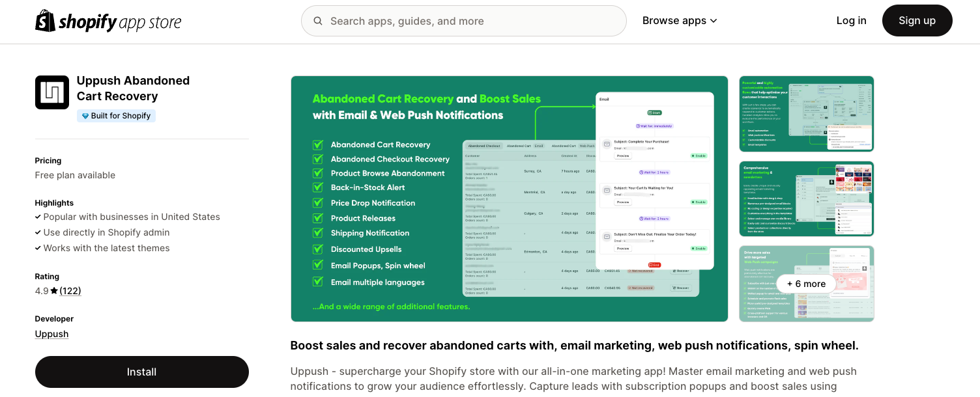
Task: Click the search magnifier icon
Action: [x=318, y=21]
